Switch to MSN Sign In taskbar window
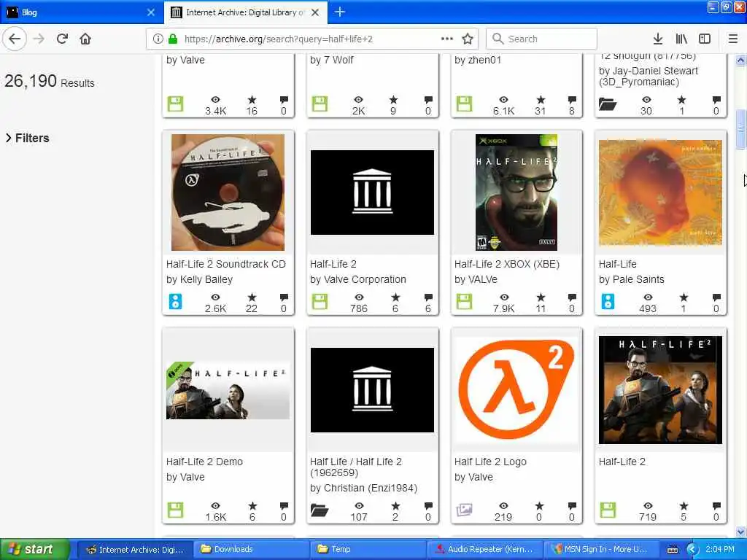Image resolution: width=747 pixels, height=560 pixels. (x=601, y=550)
